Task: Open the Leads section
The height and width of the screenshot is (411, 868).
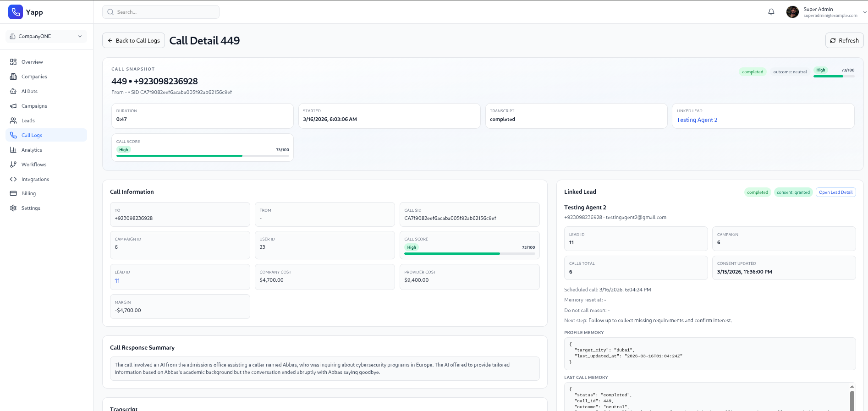Action: (46, 121)
